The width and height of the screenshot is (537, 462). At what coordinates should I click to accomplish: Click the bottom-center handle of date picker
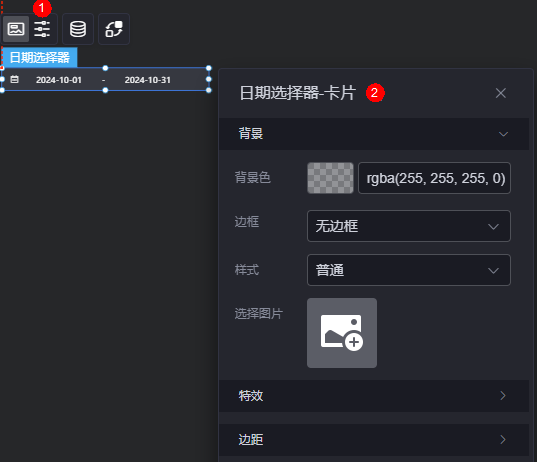coord(105,90)
